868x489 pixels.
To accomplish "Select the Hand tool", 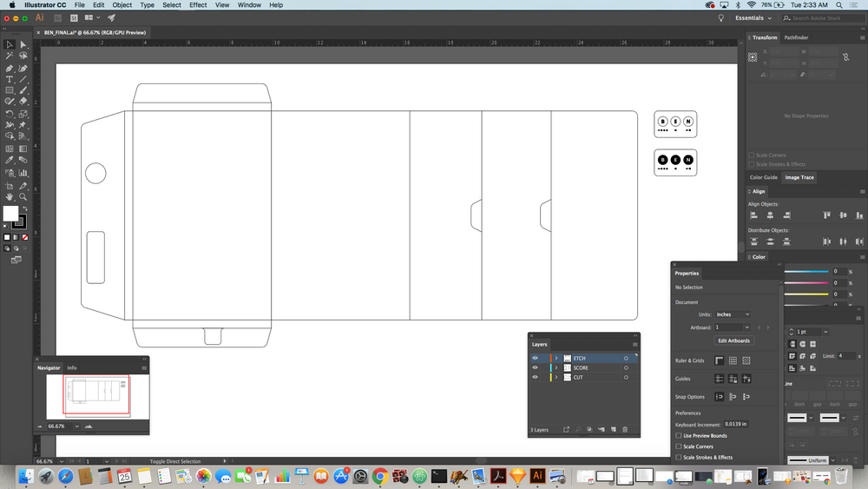I will 10,197.
